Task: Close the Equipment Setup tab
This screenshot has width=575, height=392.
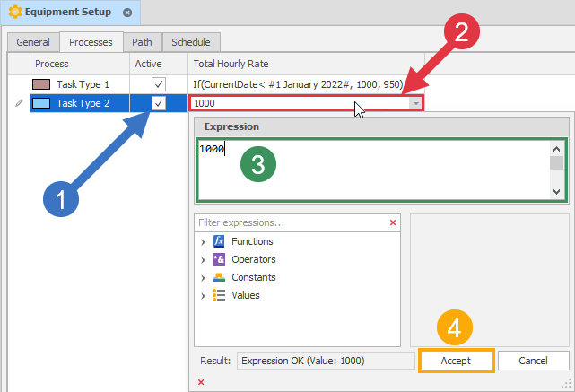Action: [x=127, y=13]
